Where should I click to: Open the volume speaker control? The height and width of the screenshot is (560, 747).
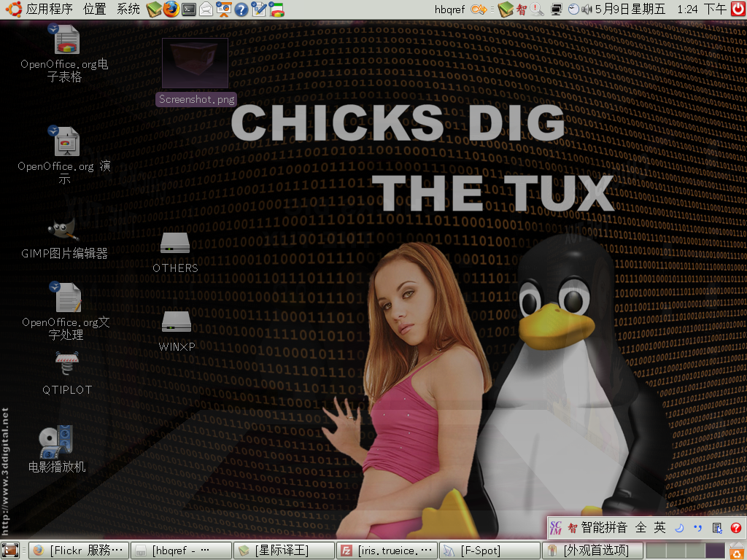[587, 9]
